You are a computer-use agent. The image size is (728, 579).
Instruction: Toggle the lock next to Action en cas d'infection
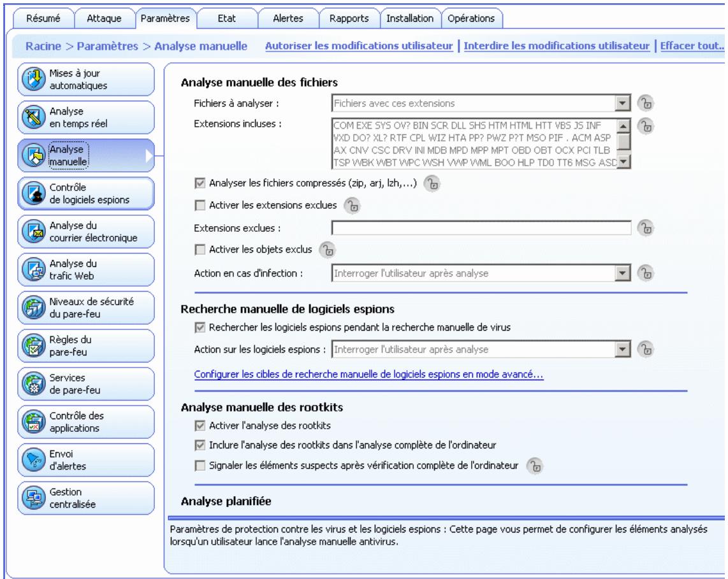[x=645, y=273]
